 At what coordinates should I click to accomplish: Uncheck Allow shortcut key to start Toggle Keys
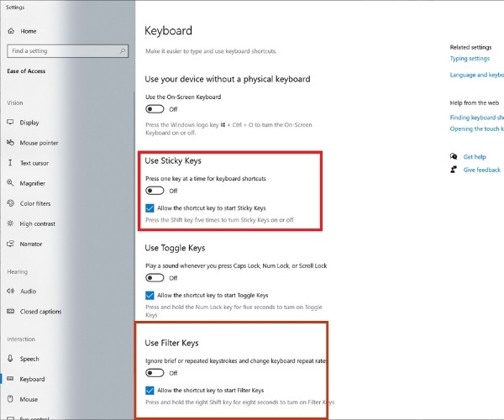click(x=150, y=296)
